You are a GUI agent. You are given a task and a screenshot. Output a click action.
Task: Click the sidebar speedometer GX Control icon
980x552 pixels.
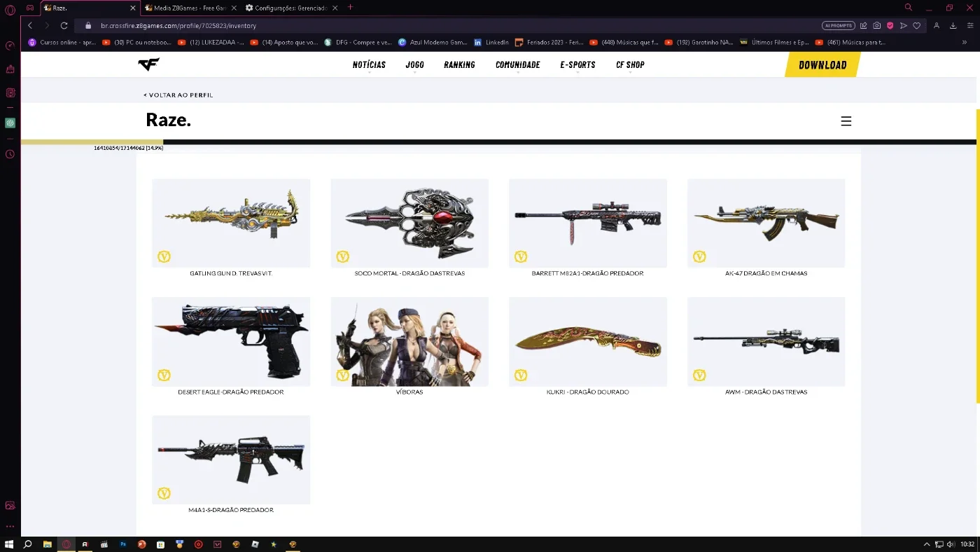click(10, 46)
